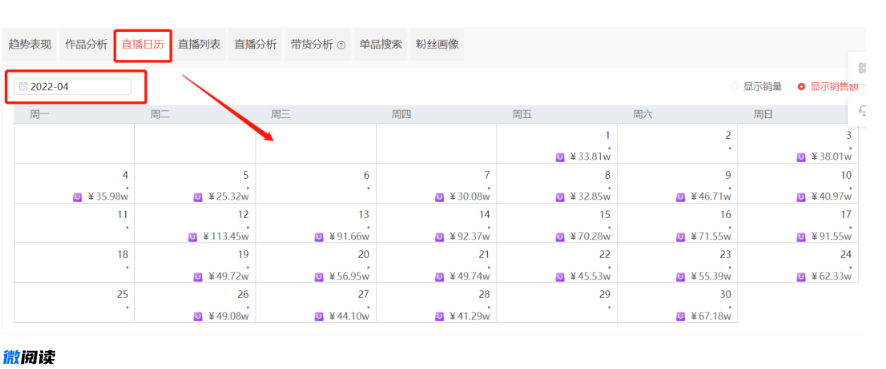The width and height of the screenshot is (886, 369).
Task: Click the help icon next to 带货分析
Action: [x=341, y=46]
